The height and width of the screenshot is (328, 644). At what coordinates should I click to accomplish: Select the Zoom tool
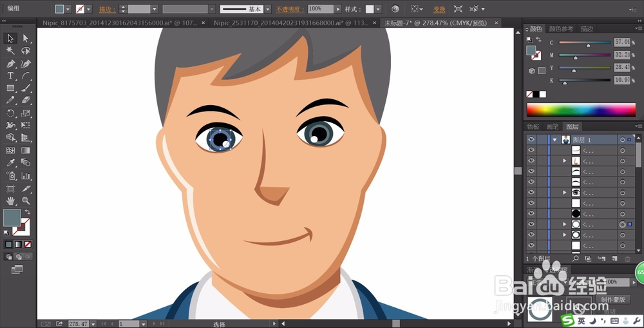point(26,200)
